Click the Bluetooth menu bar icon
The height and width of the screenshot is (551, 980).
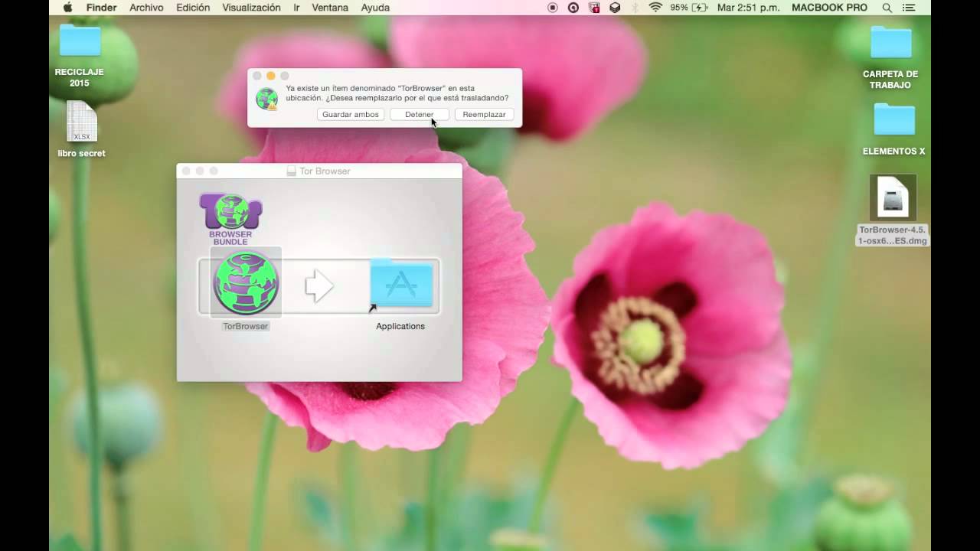(x=635, y=8)
